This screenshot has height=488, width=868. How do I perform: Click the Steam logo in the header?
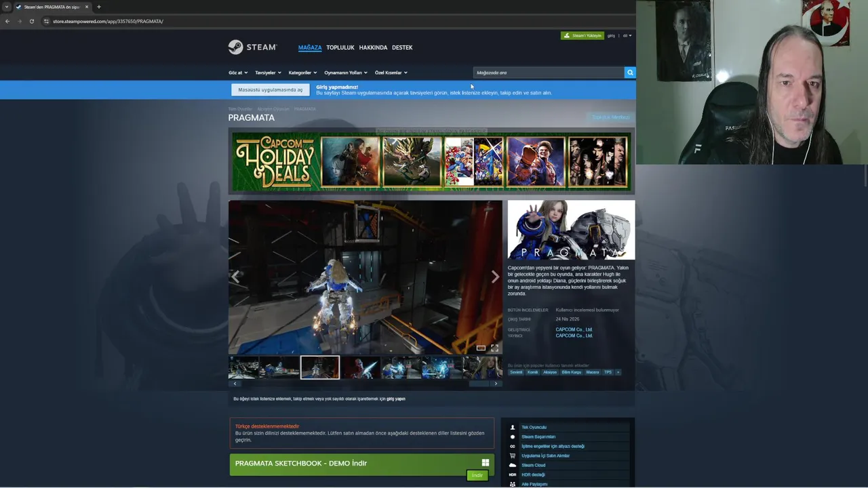click(252, 47)
